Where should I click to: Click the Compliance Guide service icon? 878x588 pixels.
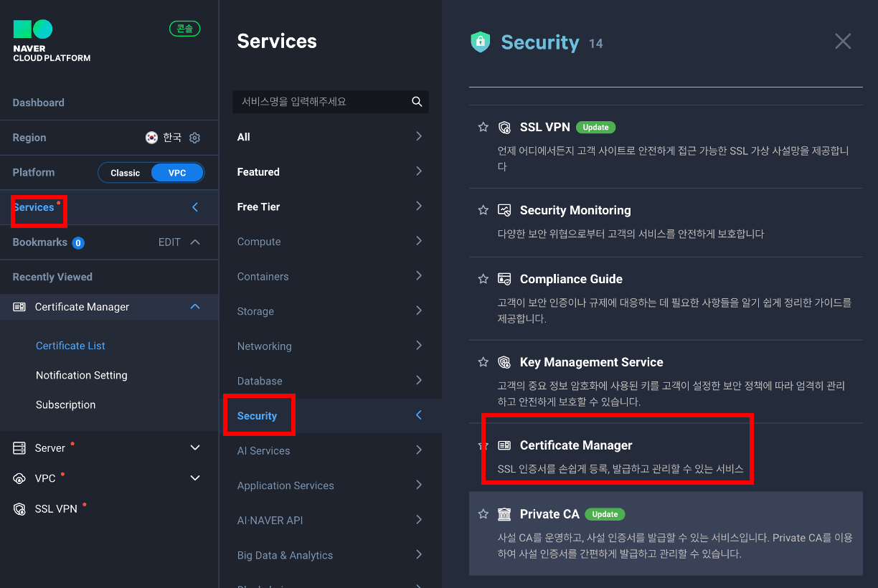(x=504, y=279)
